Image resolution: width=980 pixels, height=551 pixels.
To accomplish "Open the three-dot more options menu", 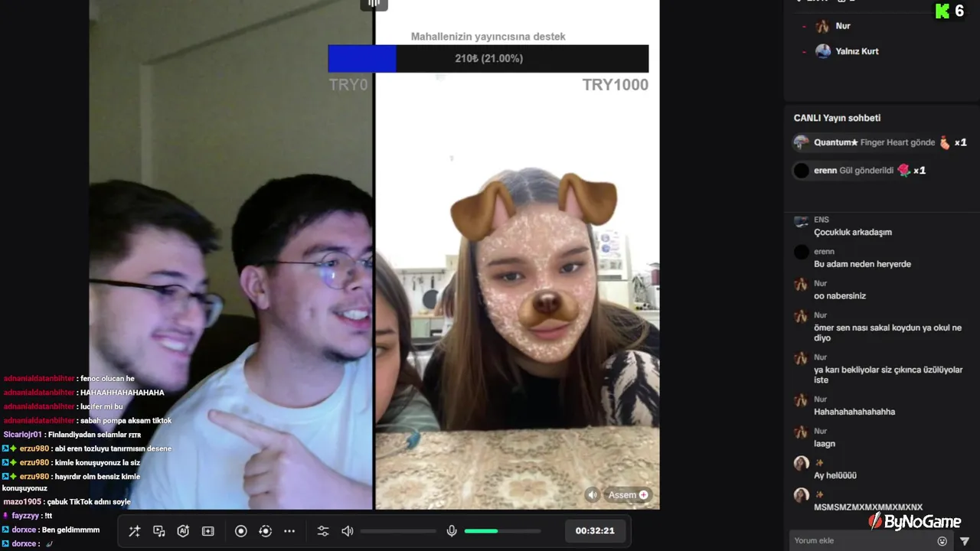I will 289,531.
